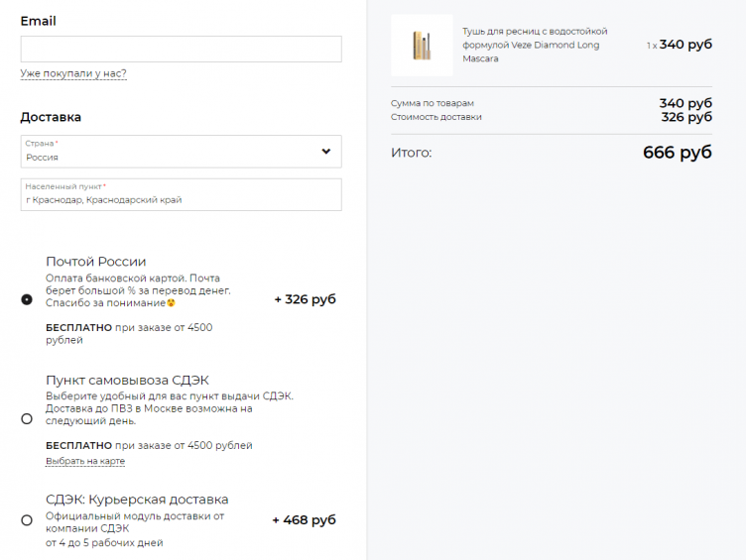This screenshot has width=746, height=560.
Task: Click the 'Выбрать на карте' link
Action: 85,461
